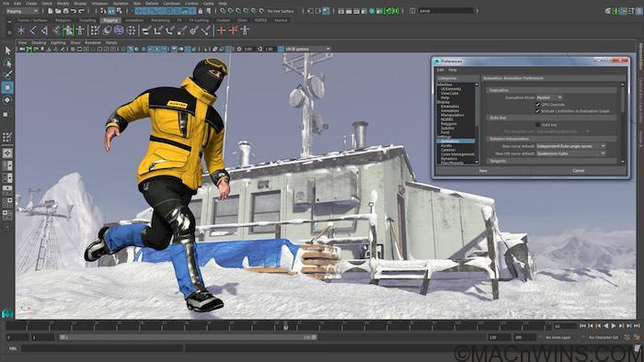Choose the Paint selection brush tool
The width and height of the screenshot is (644, 362).
(x=7, y=75)
